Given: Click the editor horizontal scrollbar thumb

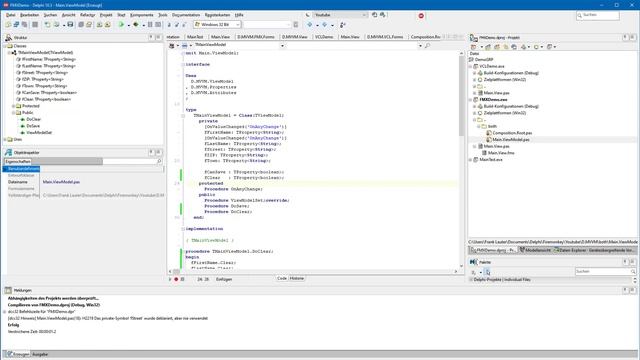Looking at the screenshot, I should pos(176,271).
